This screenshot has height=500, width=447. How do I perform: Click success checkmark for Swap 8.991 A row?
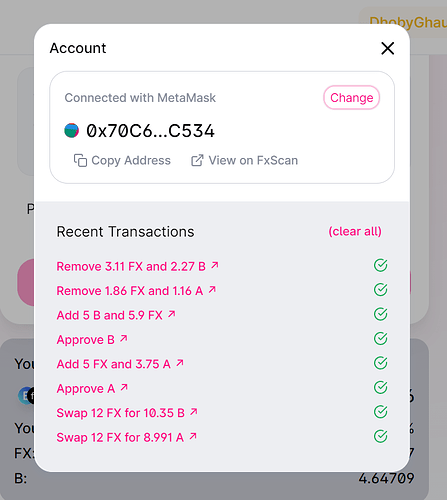click(380, 436)
